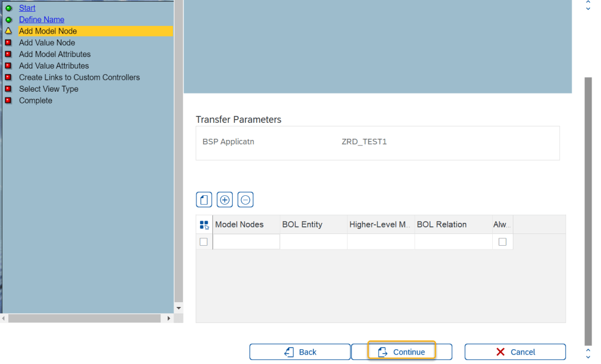Click the step list scroll right arrow
601x364 pixels.
pyautogui.click(x=169, y=318)
